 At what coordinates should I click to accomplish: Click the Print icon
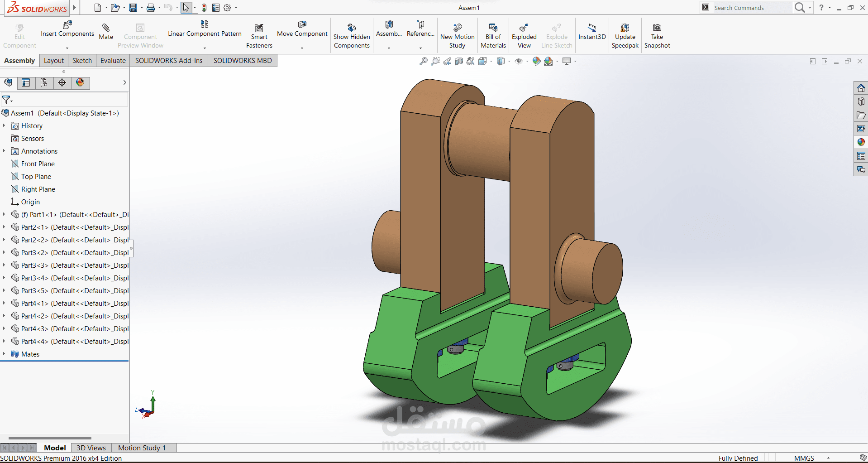(x=151, y=8)
